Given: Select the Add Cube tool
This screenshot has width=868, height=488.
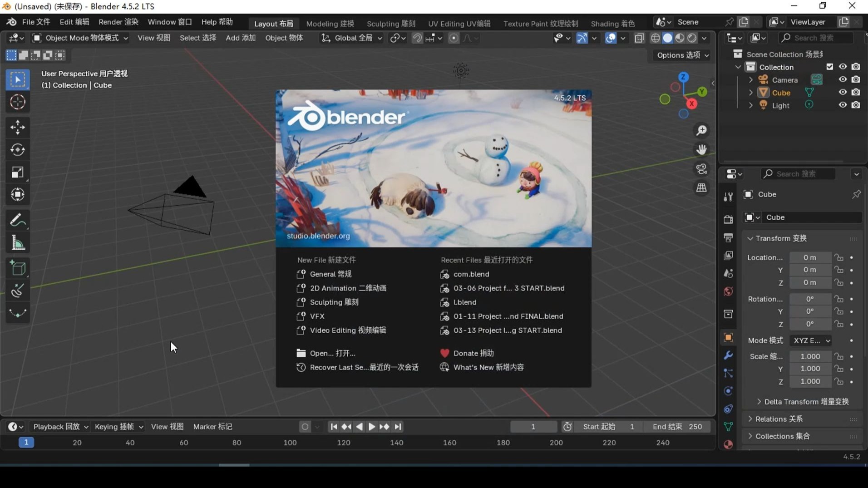Looking at the screenshot, I should (18, 269).
